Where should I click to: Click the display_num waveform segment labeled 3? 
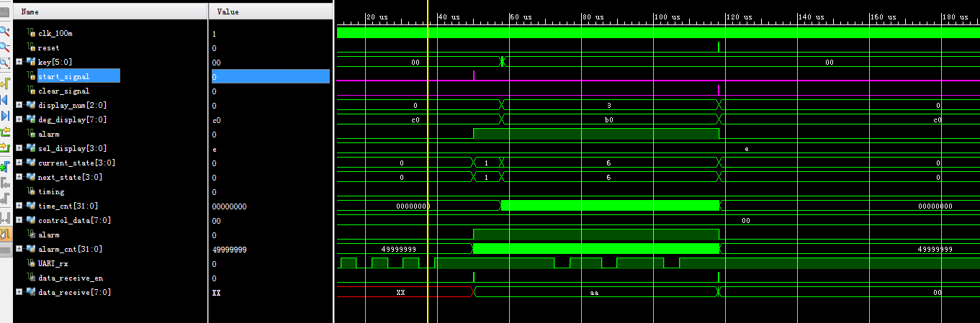tap(609, 105)
